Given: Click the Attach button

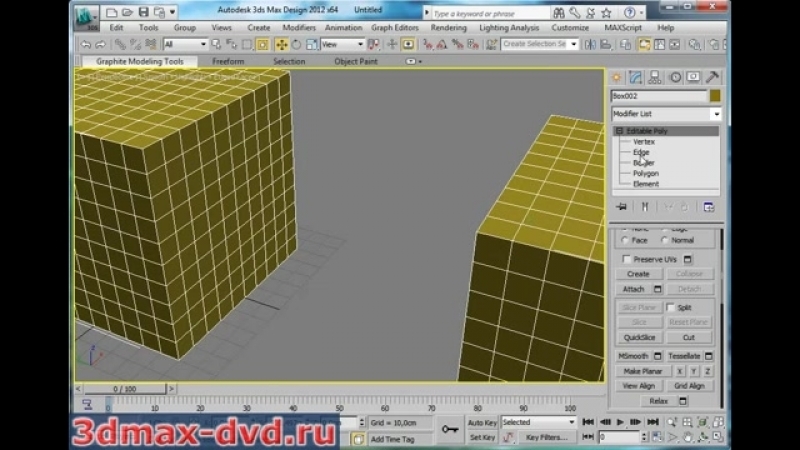Looking at the screenshot, I should point(633,288).
